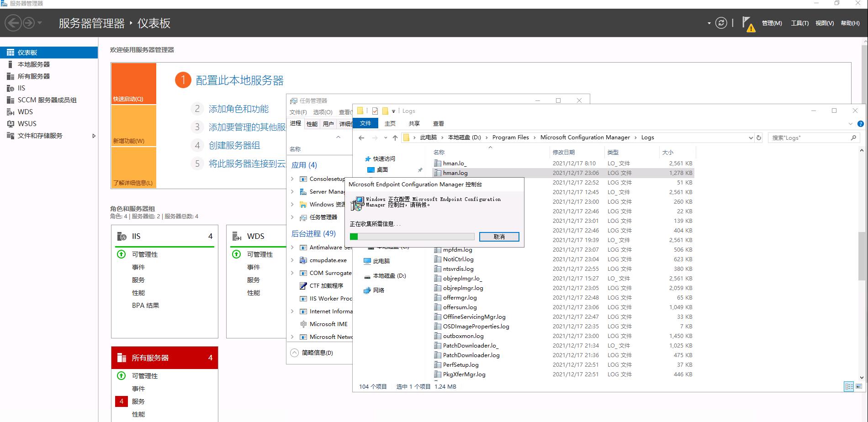
Task: Click the Microsoft IME process icon
Action: 302,324
